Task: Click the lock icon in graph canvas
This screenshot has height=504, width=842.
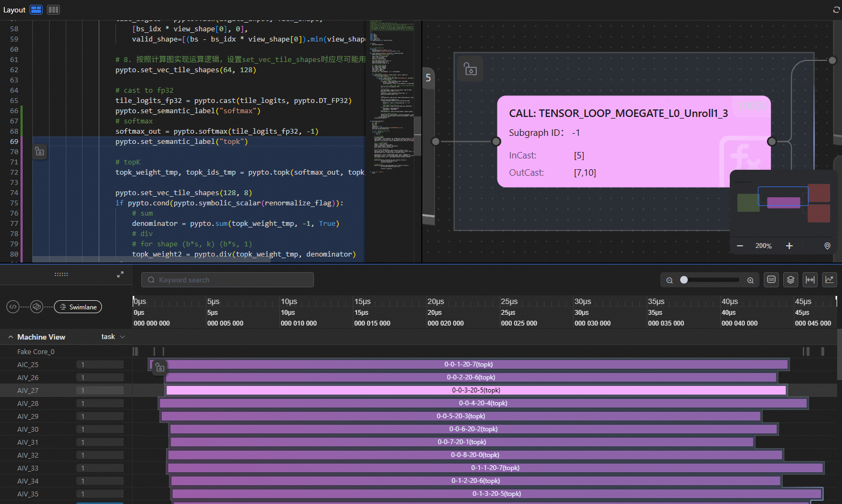Action: [470, 70]
